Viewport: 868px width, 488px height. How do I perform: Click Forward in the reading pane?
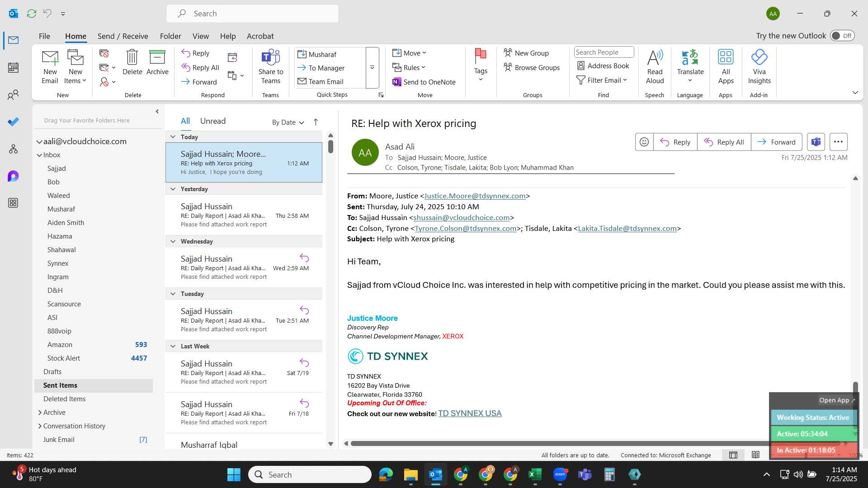776,142
